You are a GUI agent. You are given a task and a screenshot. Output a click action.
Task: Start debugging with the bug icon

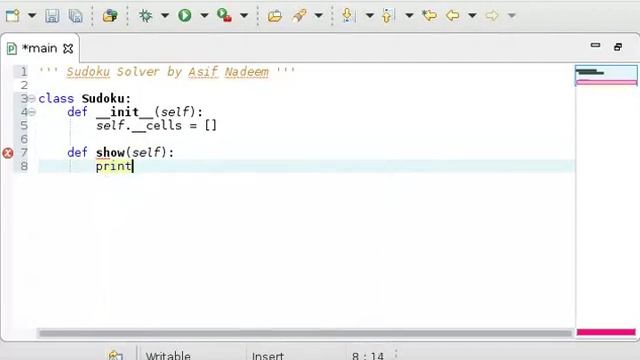tap(145, 16)
